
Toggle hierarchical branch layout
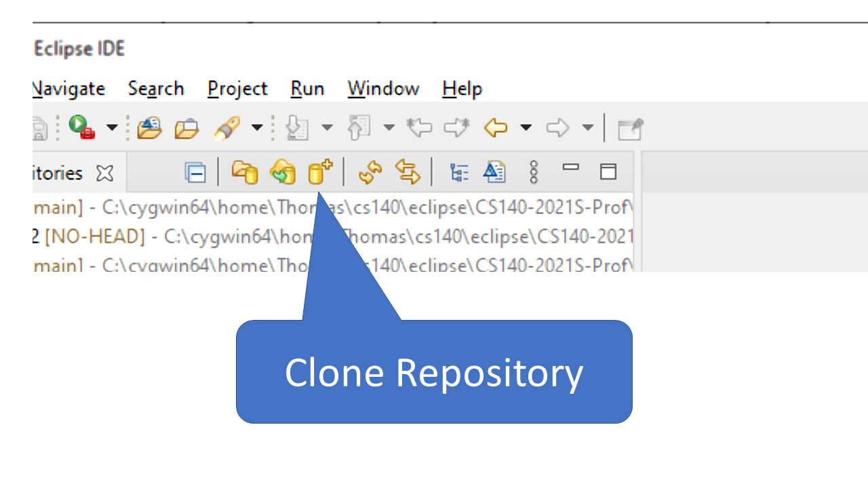coord(459,173)
